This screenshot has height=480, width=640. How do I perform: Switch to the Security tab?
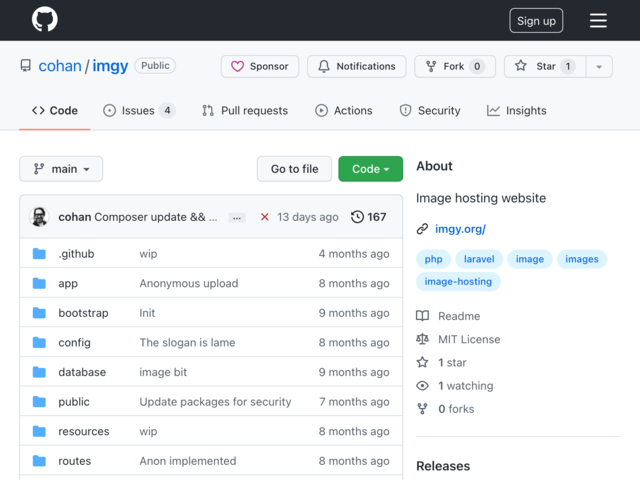tap(430, 111)
